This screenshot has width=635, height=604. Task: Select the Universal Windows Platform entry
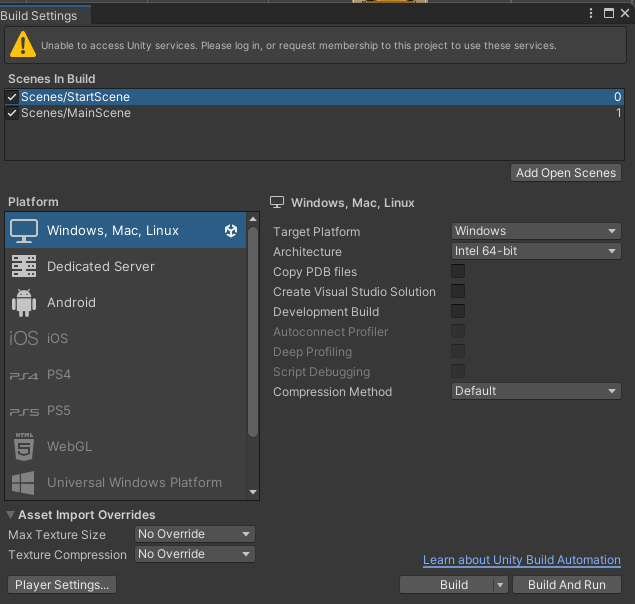[x=126, y=482]
